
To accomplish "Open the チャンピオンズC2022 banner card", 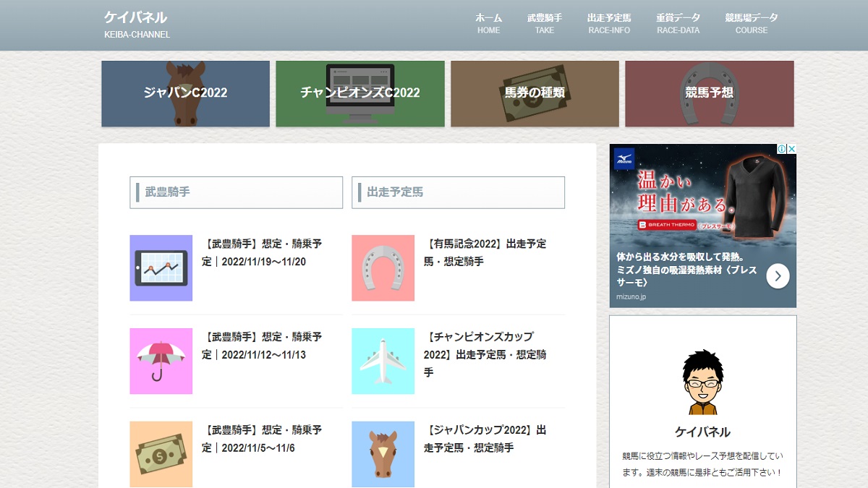I will tap(360, 93).
